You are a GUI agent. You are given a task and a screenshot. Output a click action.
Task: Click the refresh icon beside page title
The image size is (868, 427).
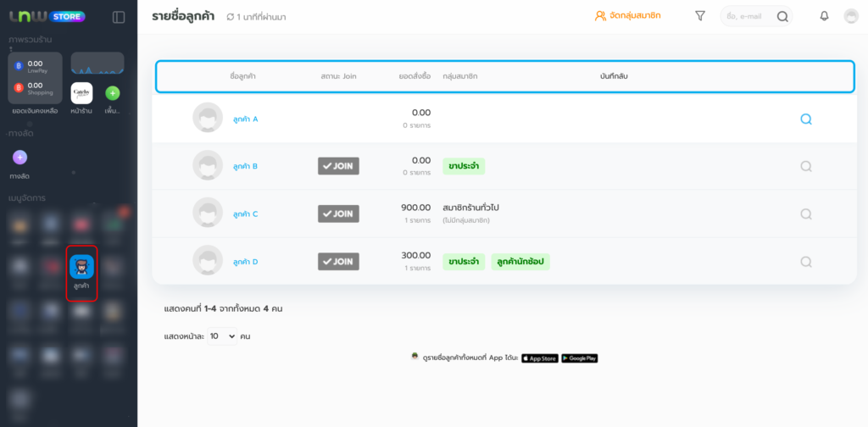coord(230,17)
